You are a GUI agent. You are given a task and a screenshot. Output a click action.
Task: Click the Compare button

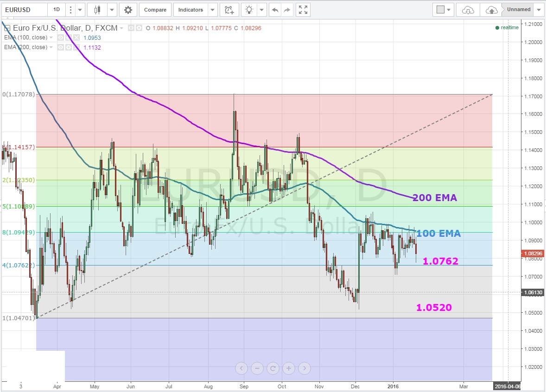click(155, 10)
